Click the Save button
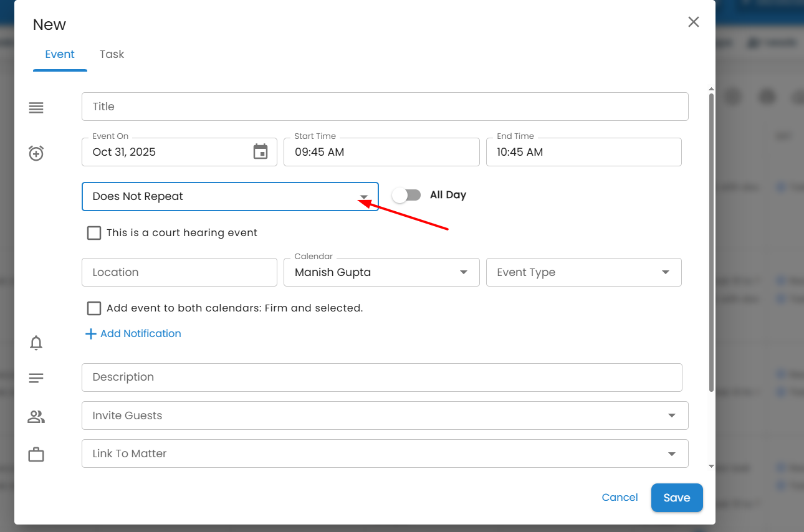 (x=676, y=498)
